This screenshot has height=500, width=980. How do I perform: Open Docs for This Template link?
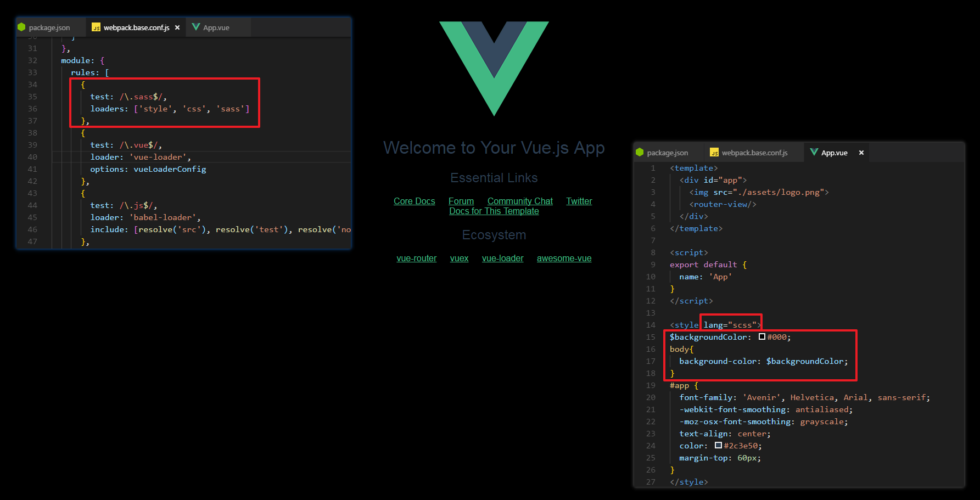pyautogui.click(x=494, y=211)
